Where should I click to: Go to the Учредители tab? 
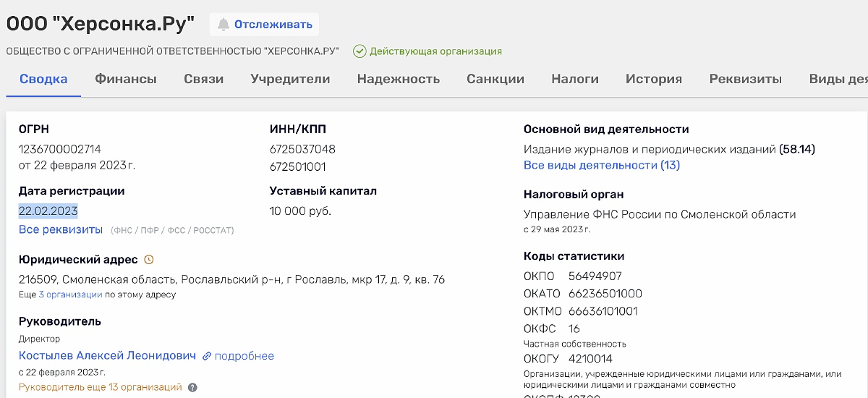point(290,79)
